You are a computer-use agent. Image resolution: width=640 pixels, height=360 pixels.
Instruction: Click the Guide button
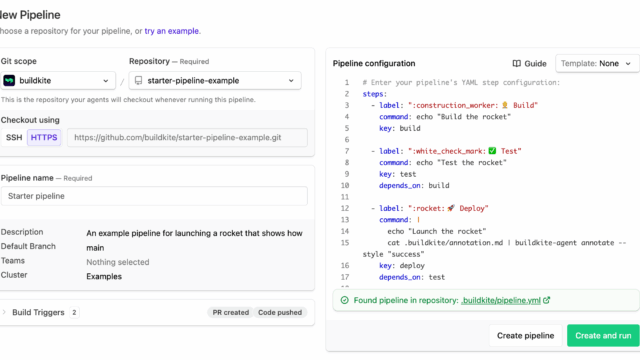point(529,64)
